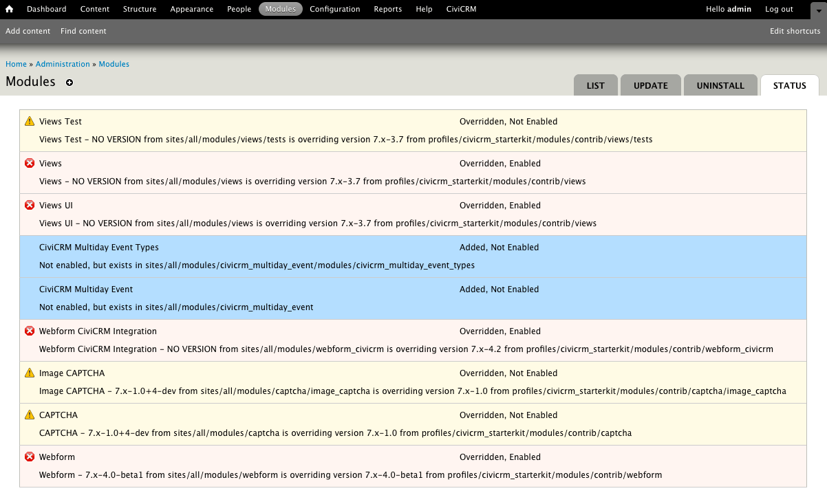Viewport: 827px width, 504px height.
Task: Click the error icon beside Webform CiviCRM Integration
Action: click(x=29, y=331)
